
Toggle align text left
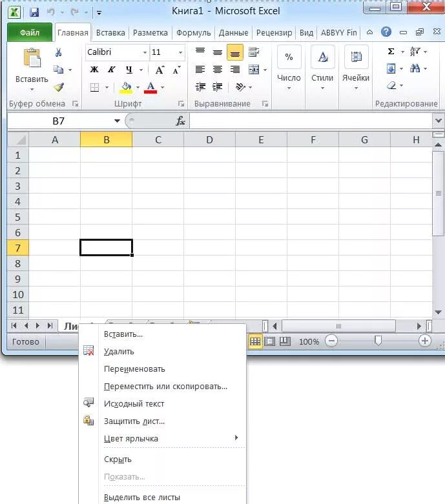coord(200,70)
